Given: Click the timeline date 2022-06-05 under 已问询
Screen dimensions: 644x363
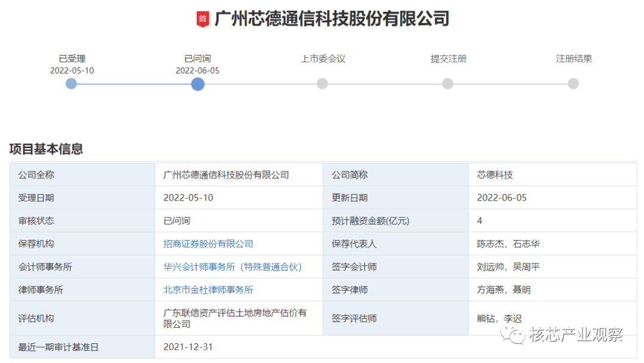Looking at the screenshot, I should (197, 70).
